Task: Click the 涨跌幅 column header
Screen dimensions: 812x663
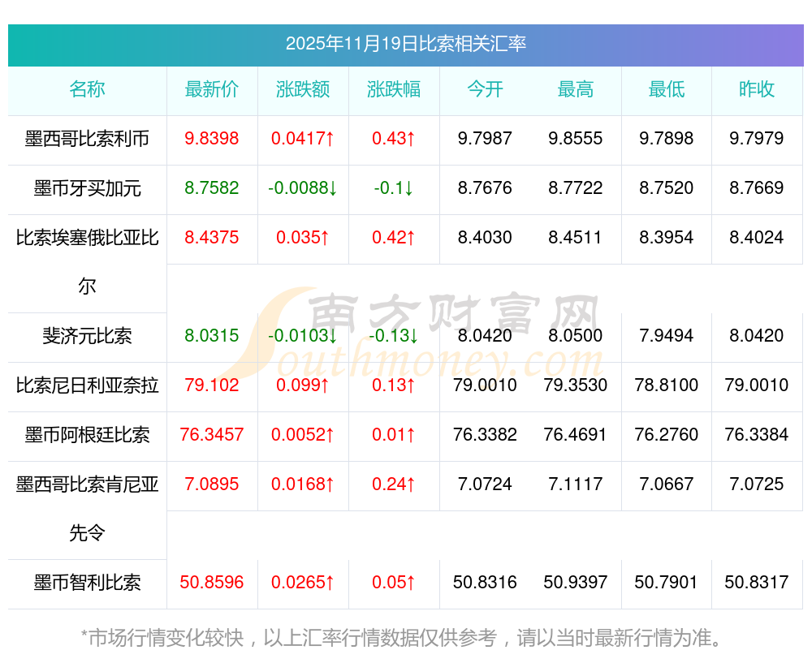Action: [x=394, y=89]
